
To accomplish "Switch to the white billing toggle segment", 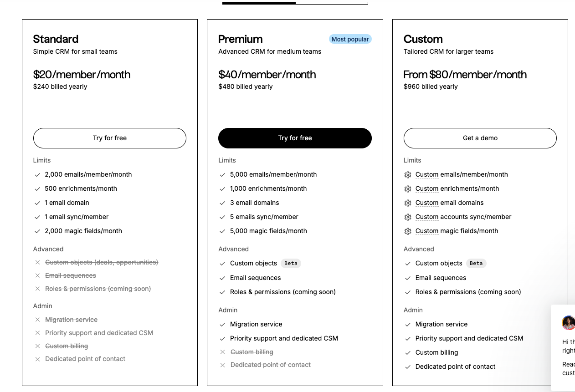I will (332, 3).
